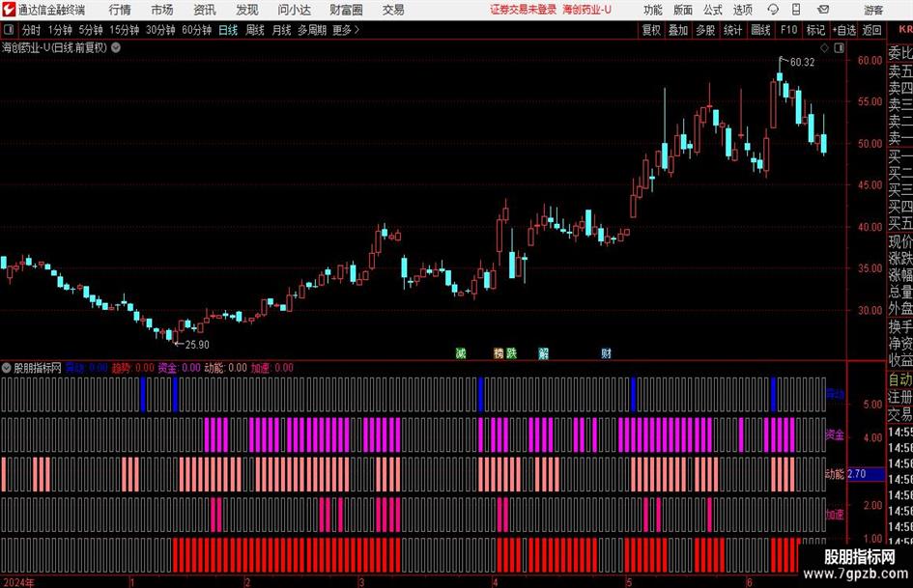Open the 功能 menu
The height and width of the screenshot is (588, 913).
(x=653, y=10)
